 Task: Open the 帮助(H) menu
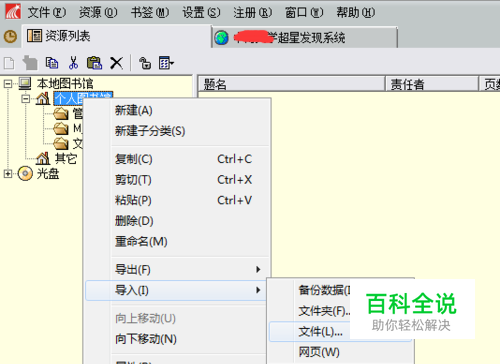click(x=356, y=13)
